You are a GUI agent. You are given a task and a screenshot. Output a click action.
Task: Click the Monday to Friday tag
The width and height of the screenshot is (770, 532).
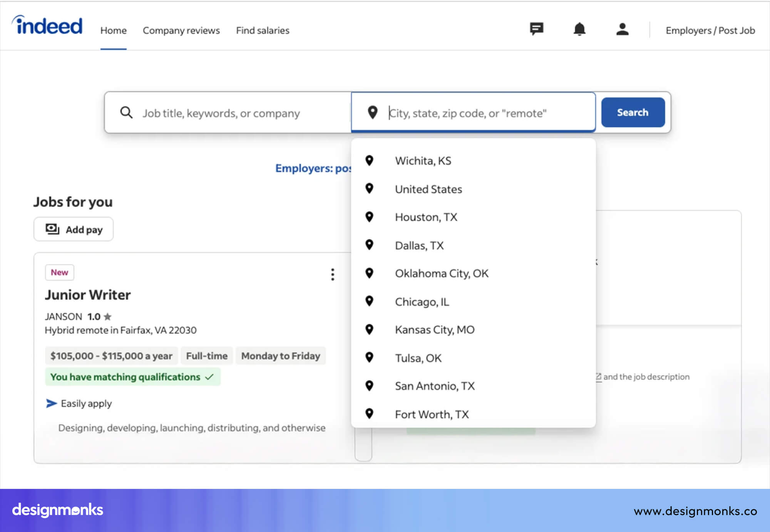pyautogui.click(x=281, y=356)
